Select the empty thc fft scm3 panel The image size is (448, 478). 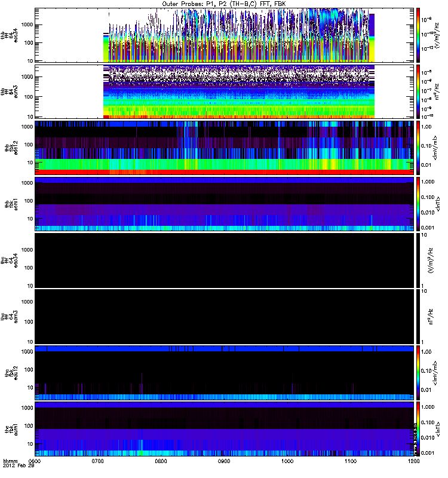224,316
